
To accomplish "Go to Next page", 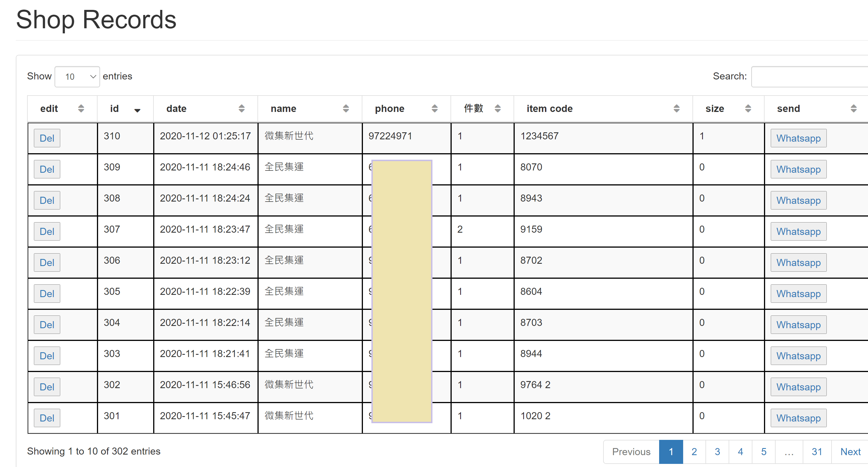I will (850, 452).
